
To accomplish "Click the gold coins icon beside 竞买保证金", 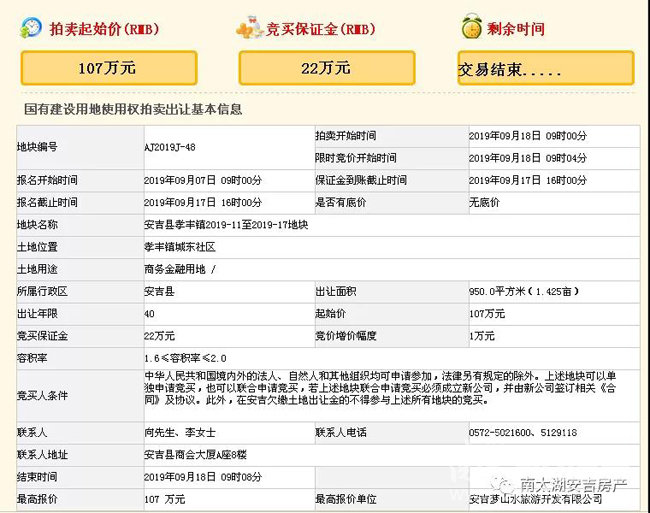I will click(x=250, y=28).
